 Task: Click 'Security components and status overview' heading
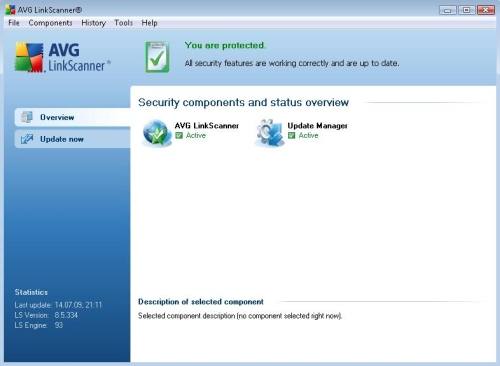pos(244,102)
